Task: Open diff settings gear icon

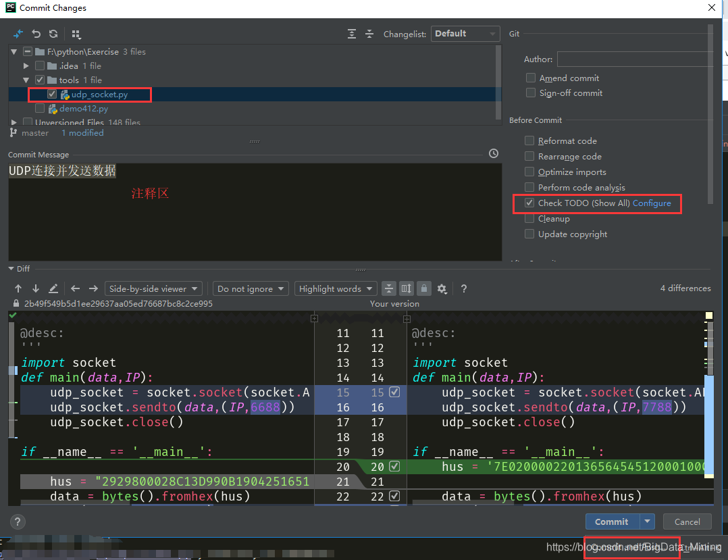Action: [442, 289]
